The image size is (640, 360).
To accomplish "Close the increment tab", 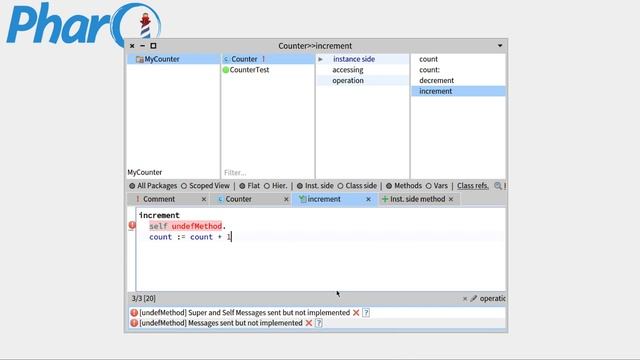I will coord(368,199).
